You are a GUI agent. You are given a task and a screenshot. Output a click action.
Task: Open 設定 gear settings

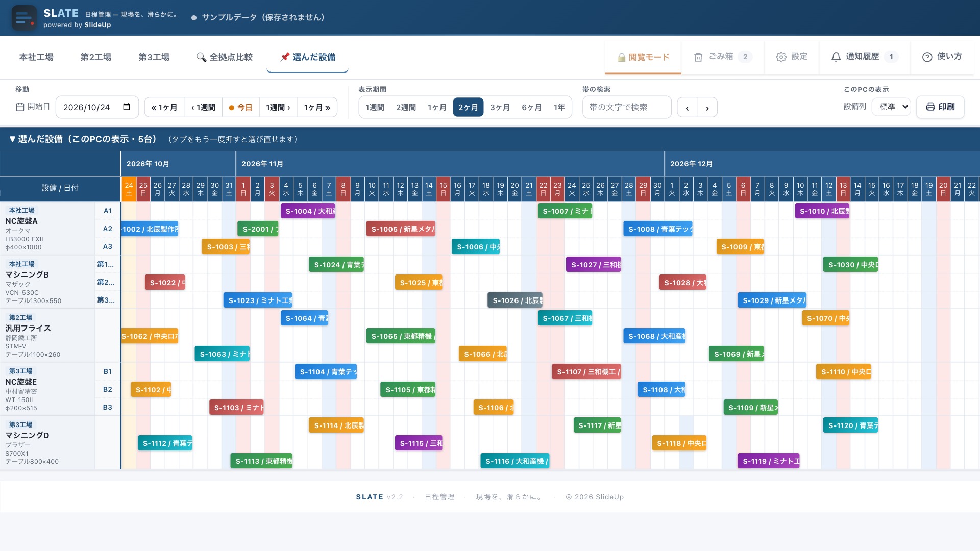coord(792,57)
